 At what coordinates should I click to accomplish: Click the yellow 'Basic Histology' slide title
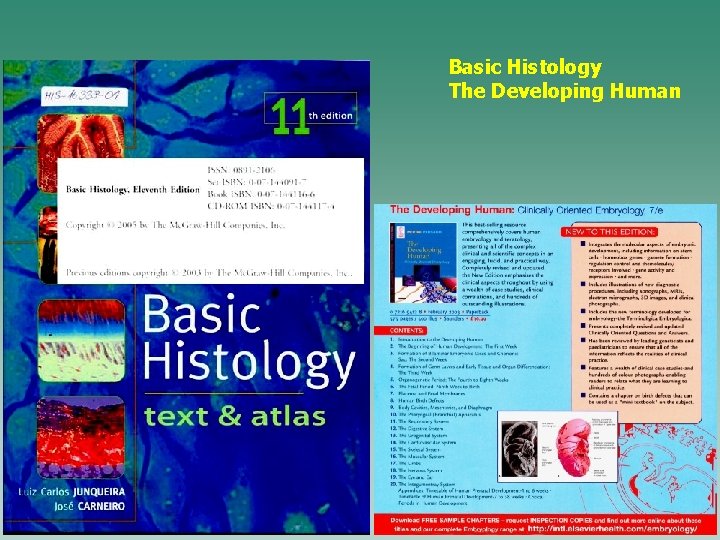click(525, 68)
